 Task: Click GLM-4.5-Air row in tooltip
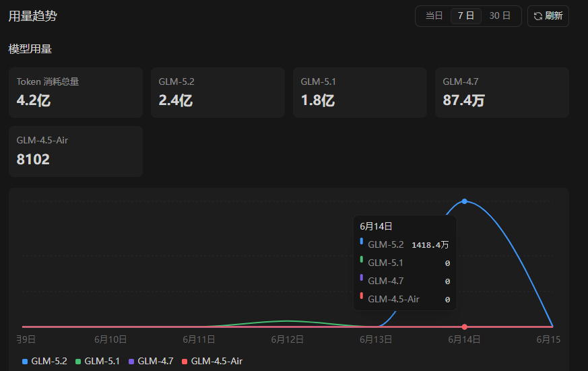pos(405,299)
